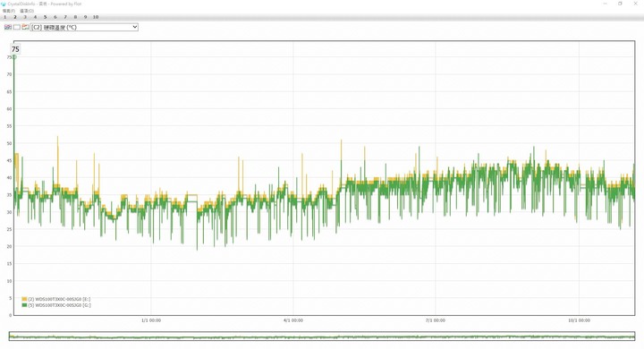Click the overview range strip below the chart
The width and height of the screenshot is (644, 349).
322,336
